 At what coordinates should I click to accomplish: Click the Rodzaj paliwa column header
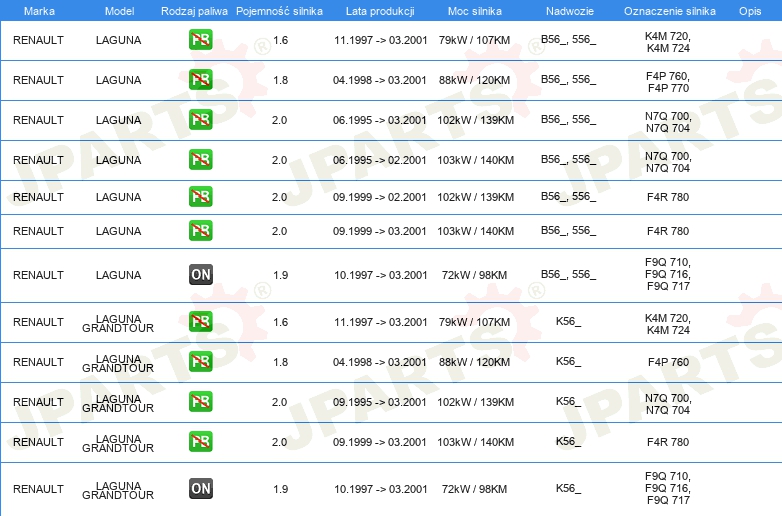[194, 11]
